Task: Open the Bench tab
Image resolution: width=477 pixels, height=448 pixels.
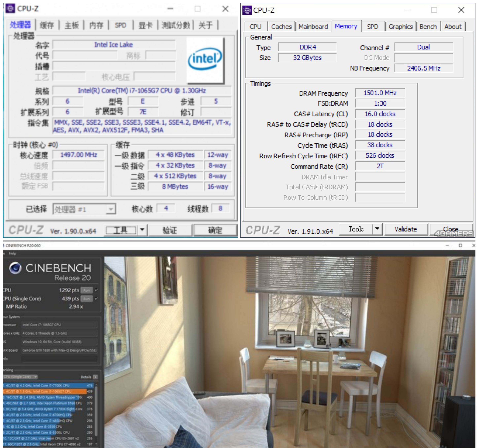Action: pyautogui.click(x=428, y=26)
